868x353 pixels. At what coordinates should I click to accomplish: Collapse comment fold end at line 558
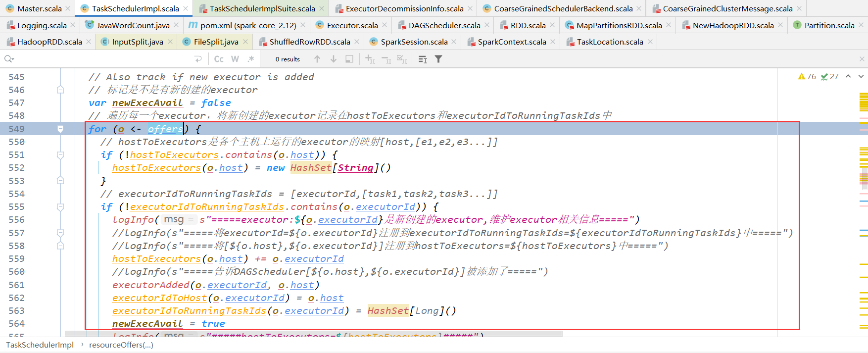[x=60, y=246]
